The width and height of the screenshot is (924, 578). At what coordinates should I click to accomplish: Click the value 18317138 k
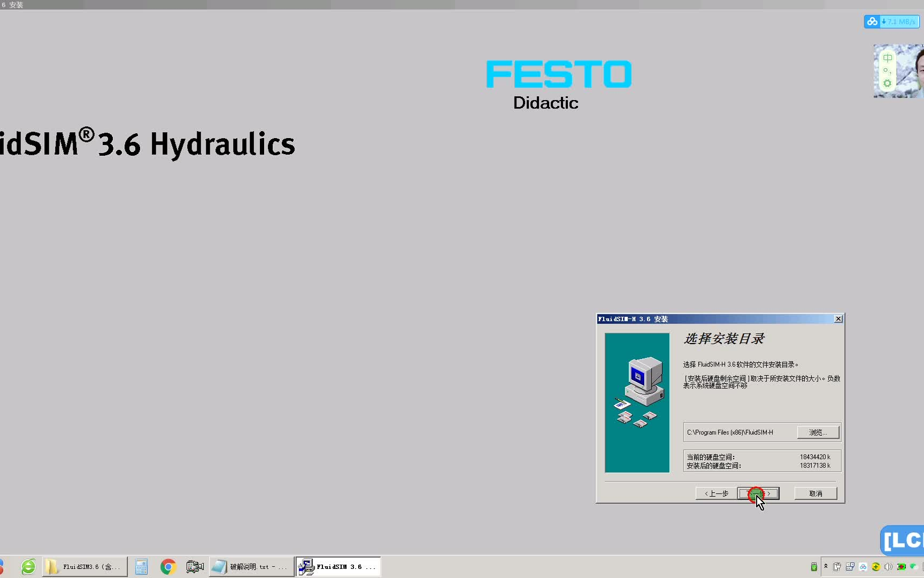tap(815, 466)
